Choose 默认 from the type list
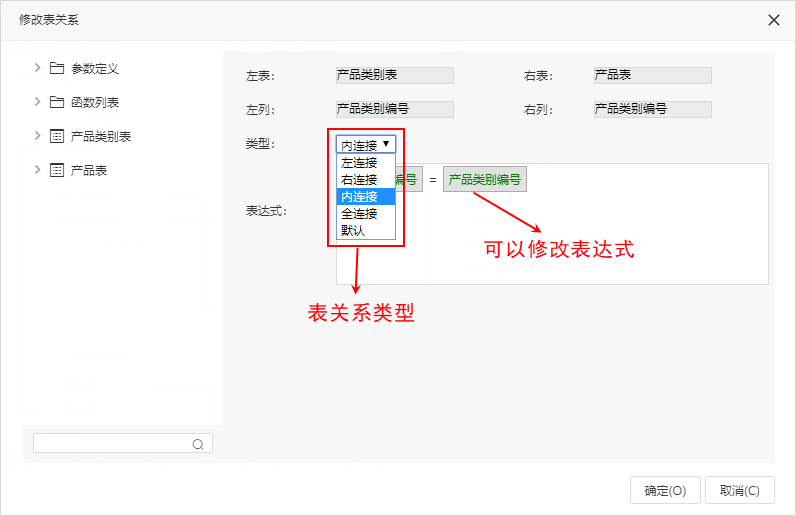Image resolution: width=796 pixels, height=516 pixels. coord(366,231)
